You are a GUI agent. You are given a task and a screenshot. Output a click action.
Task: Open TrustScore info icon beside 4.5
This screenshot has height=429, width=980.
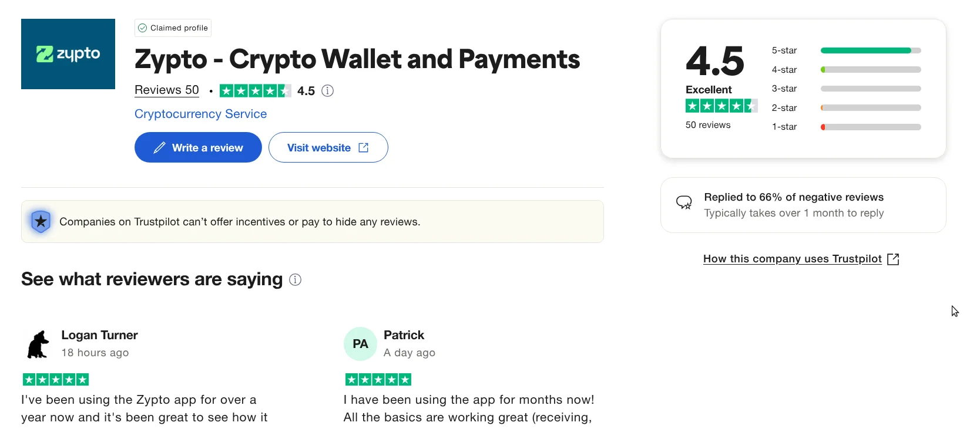(x=328, y=90)
